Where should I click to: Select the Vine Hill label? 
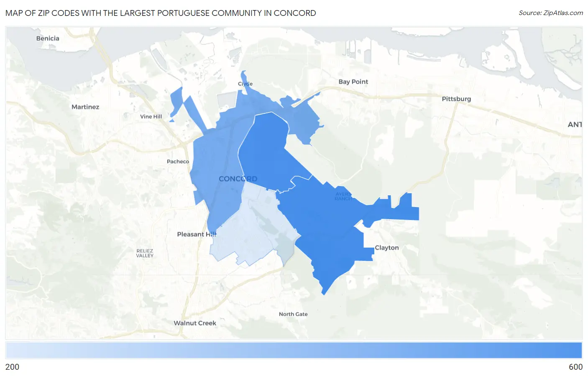pos(151,117)
